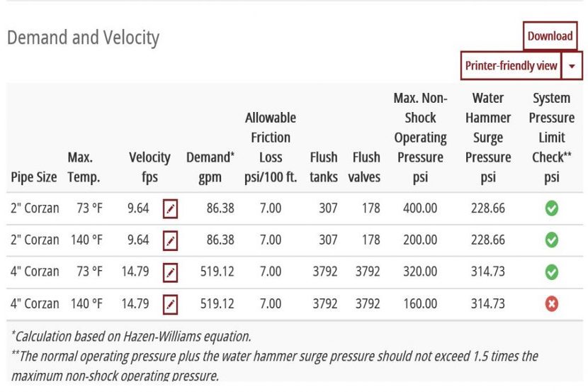Viewport: 588px width, 392px height.
Task: Edit velocity for 2" Corzan 73 °F row
Action: (170, 208)
